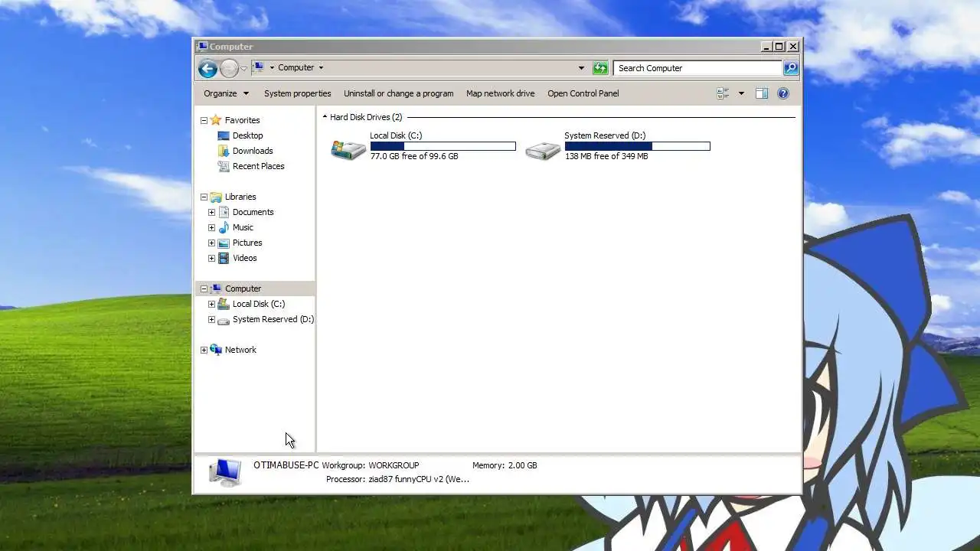Screen dimensions: 980x551
Task: Open address bar history dropdown
Action: (581, 68)
